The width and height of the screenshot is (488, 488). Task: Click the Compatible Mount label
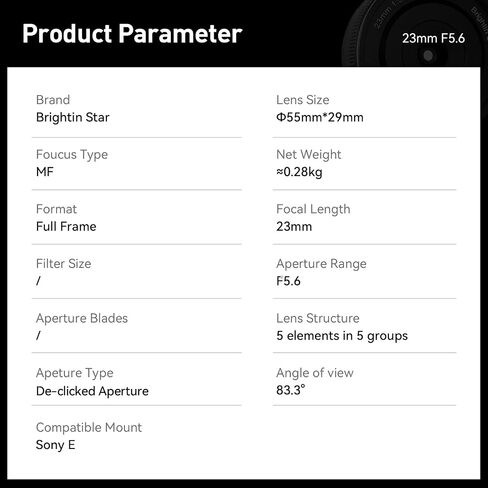click(x=89, y=428)
